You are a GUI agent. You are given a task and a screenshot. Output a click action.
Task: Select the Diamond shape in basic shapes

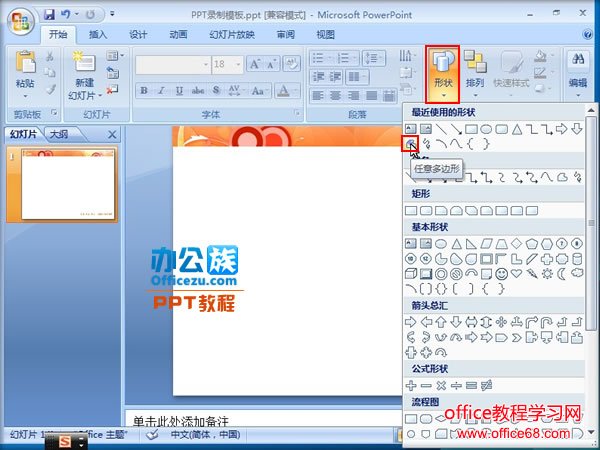click(516, 243)
